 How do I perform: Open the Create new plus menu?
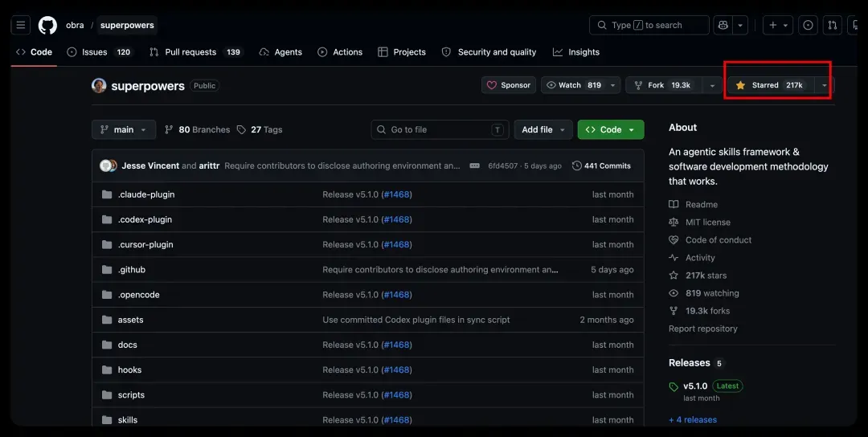point(778,25)
